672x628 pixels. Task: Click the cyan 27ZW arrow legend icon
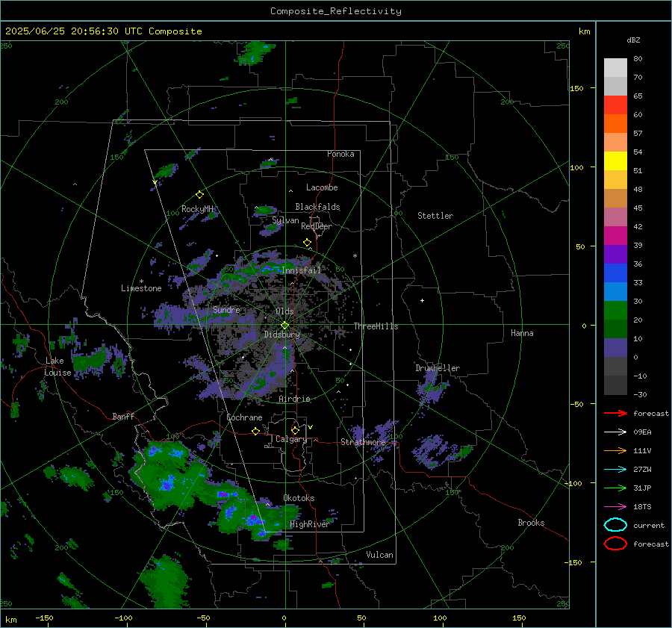click(x=615, y=470)
